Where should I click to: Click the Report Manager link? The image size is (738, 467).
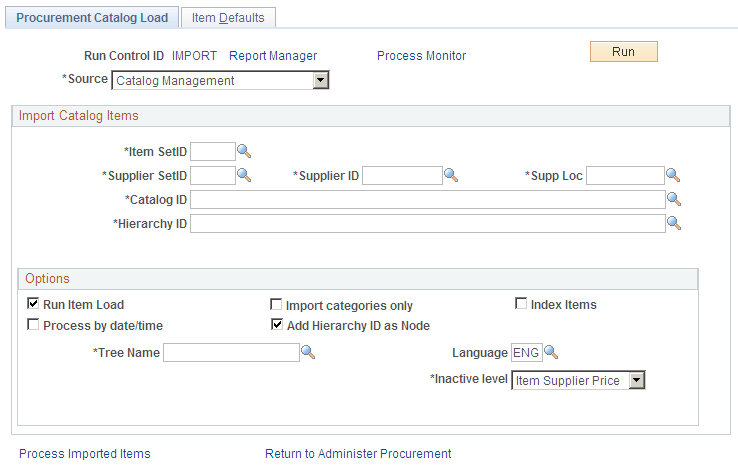[x=273, y=56]
